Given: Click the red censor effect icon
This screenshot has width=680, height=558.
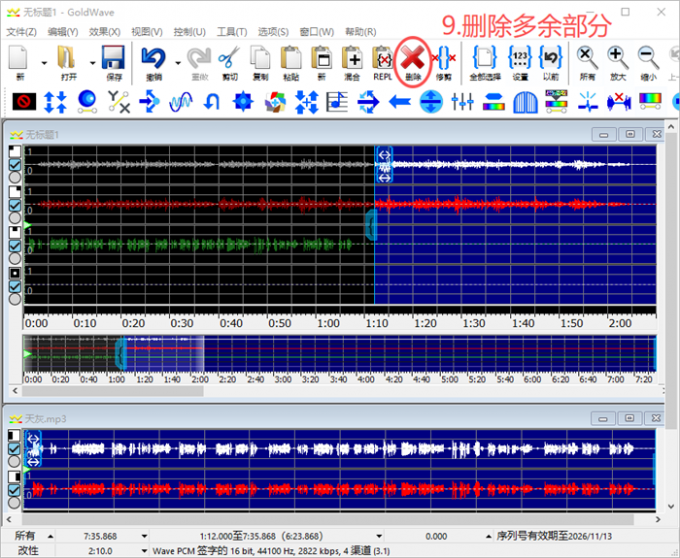Looking at the screenshot, I should point(24,102).
